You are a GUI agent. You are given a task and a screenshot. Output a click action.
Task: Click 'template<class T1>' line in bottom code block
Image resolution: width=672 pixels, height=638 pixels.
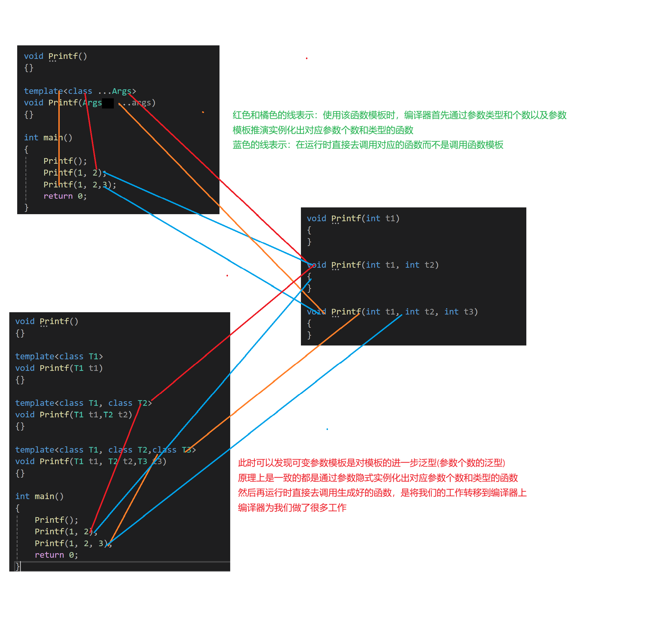[x=59, y=356]
